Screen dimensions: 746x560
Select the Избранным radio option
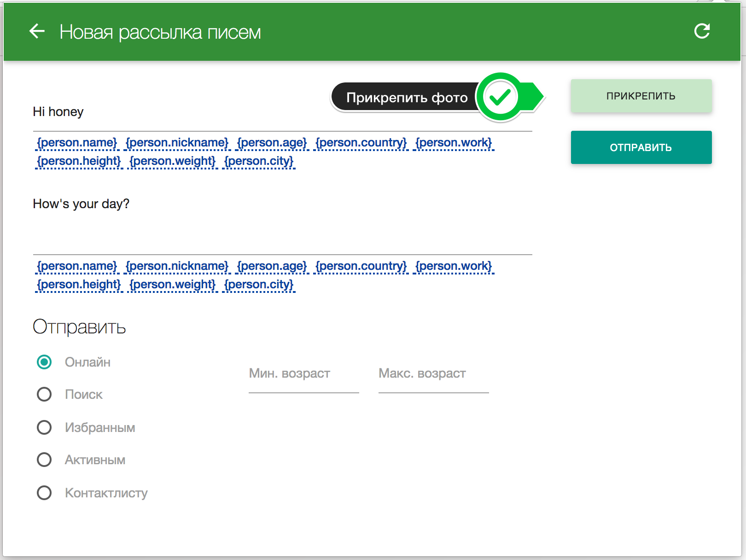click(44, 427)
